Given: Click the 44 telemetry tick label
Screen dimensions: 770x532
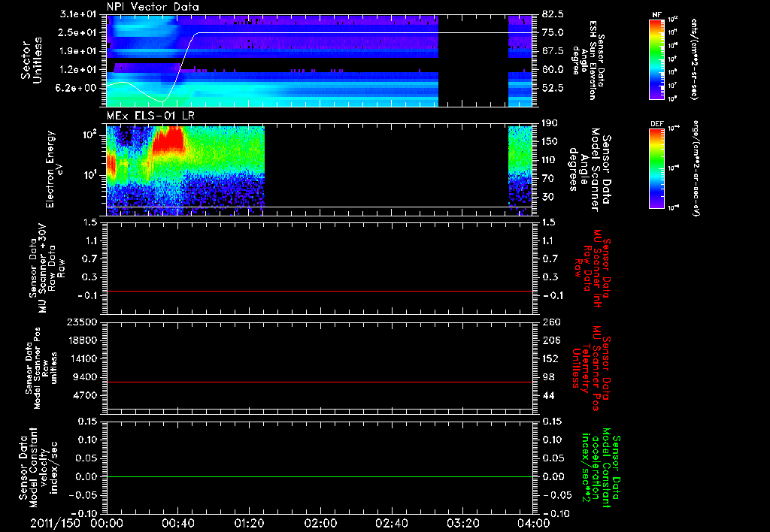Looking at the screenshot, I should pyautogui.click(x=548, y=395).
